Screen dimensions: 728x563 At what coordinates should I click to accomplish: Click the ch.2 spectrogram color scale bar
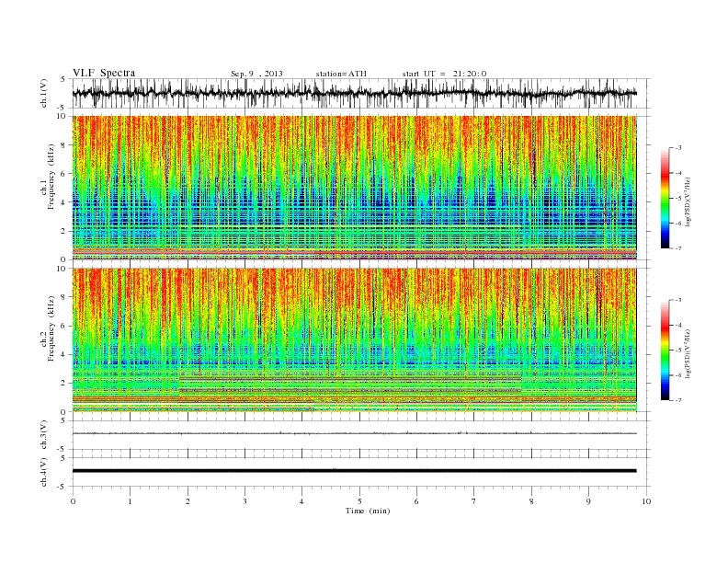click(665, 350)
